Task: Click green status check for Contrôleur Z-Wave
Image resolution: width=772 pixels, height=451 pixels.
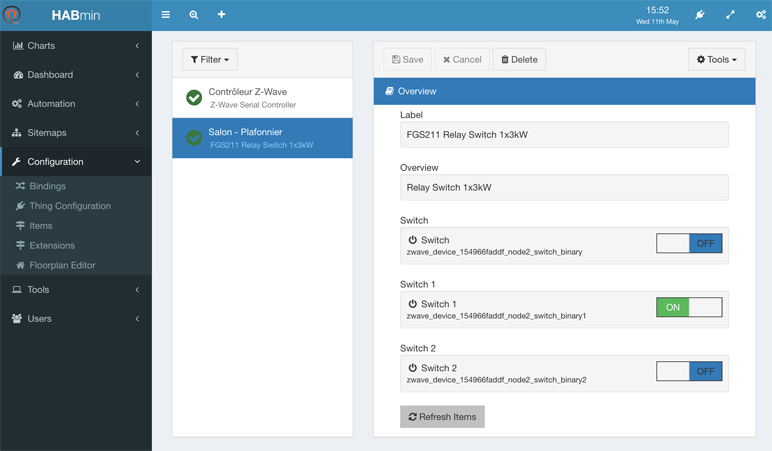Action: pyautogui.click(x=194, y=97)
